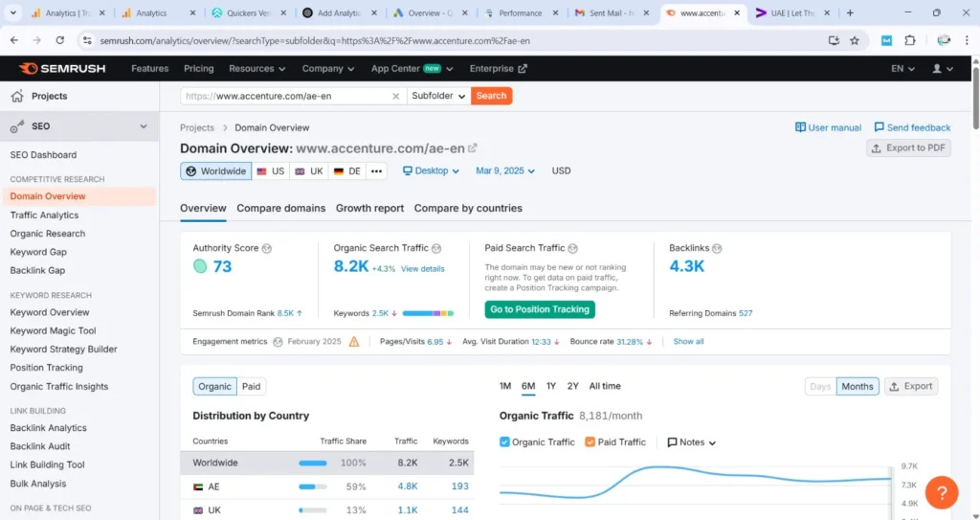Open the Projects home icon
Image resolution: width=980 pixels, height=520 pixels.
pyautogui.click(x=17, y=96)
